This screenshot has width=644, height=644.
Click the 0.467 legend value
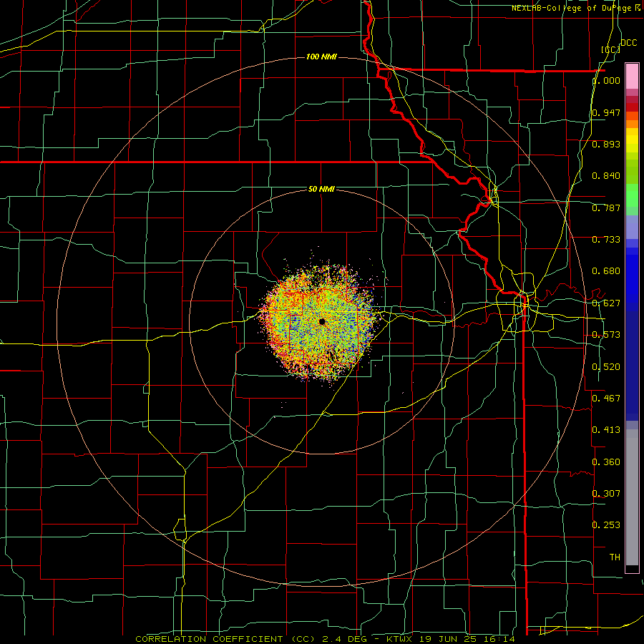606,399
